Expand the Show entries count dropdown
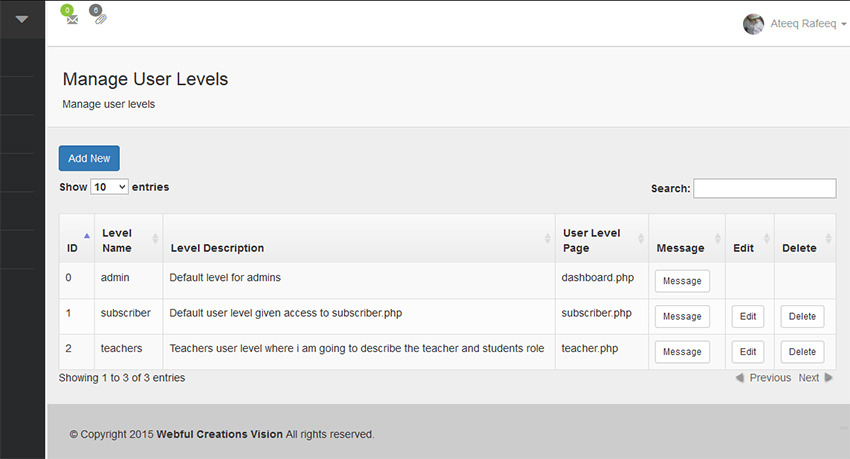This screenshot has width=850, height=459. pyautogui.click(x=110, y=187)
